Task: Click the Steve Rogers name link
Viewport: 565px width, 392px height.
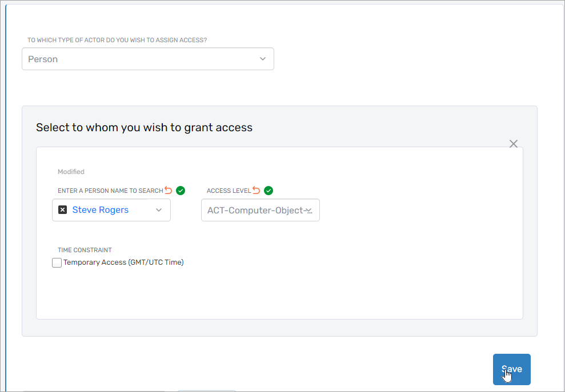Action: pyautogui.click(x=101, y=210)
